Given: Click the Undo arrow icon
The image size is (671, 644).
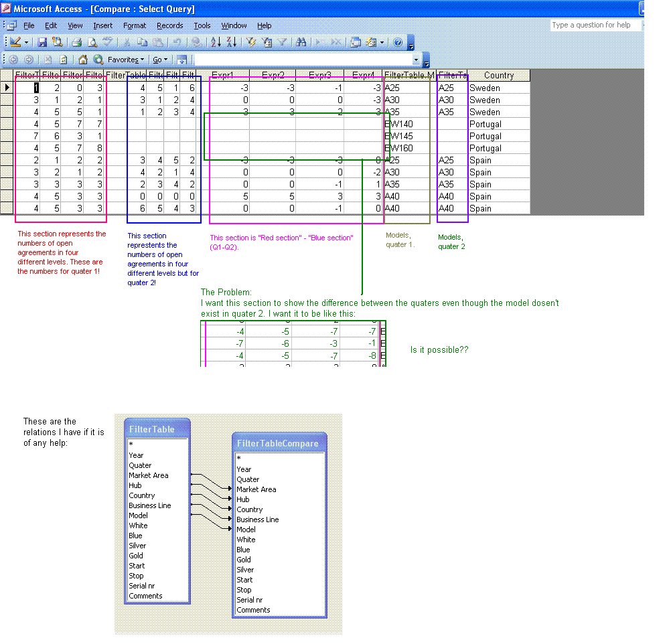Looking at the screenshot, I should click(x=176, y=42).
